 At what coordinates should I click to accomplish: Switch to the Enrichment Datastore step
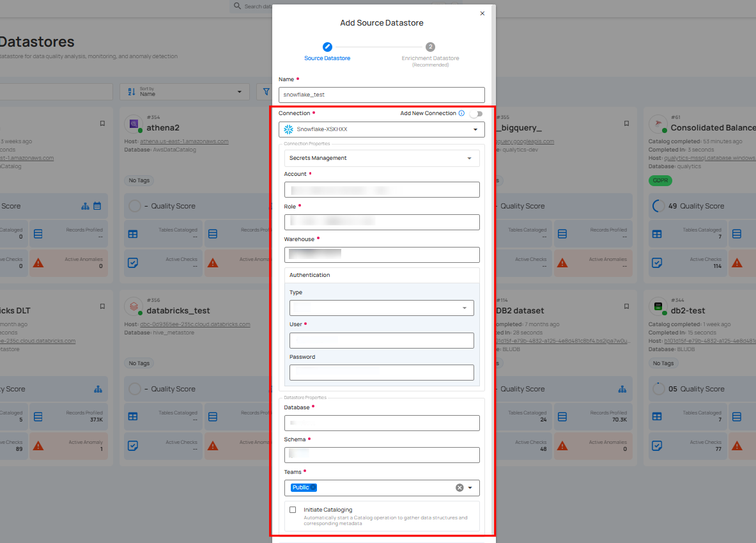point(430,46)
